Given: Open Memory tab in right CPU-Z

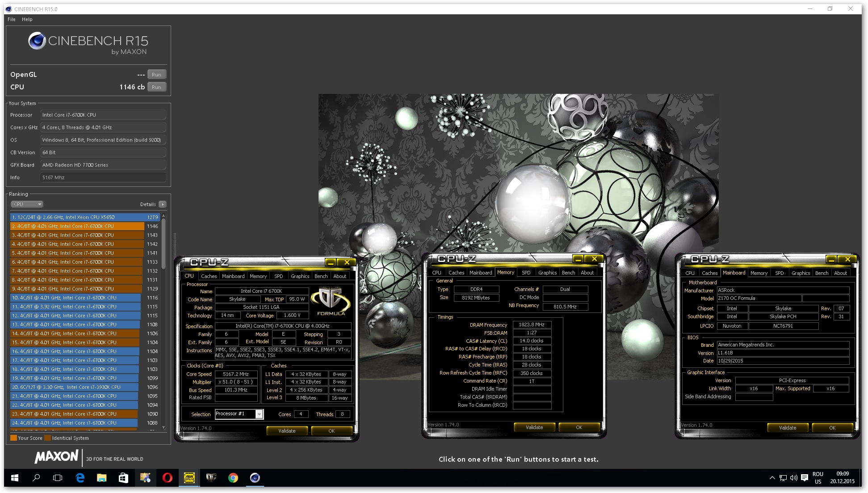Looking at the screenshot, I should tap(759, 273).
